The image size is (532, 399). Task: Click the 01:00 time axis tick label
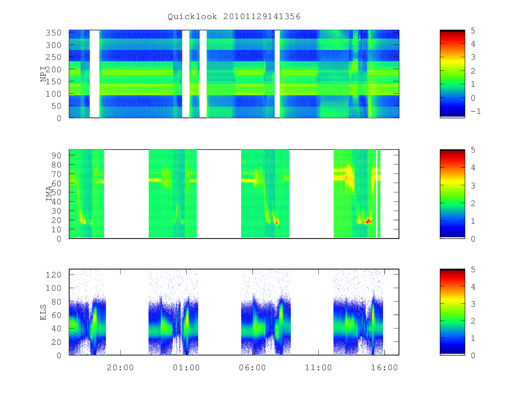coord(186,368)
